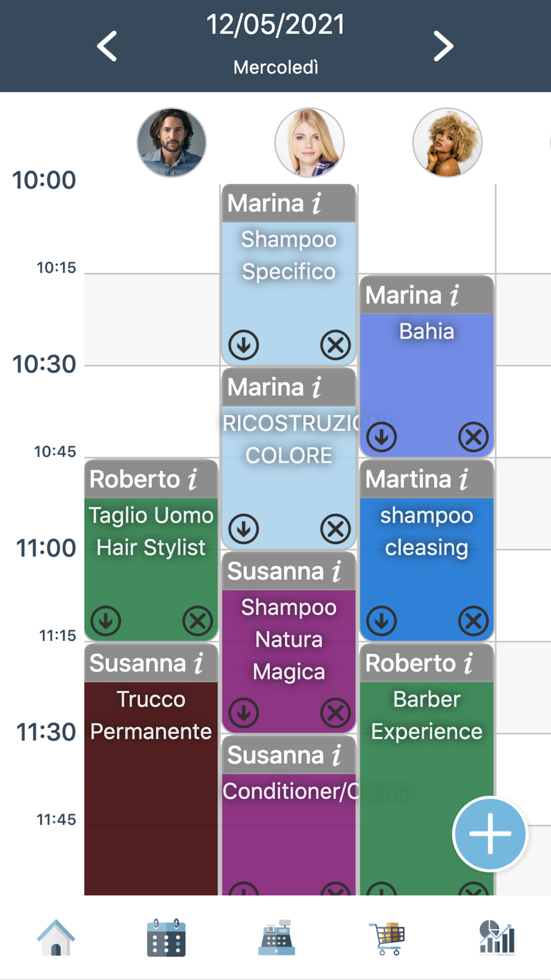This screenshot has height=980, width=551.
Task: Select the curly-haired stylist avatar
Action: coord(447,142)
